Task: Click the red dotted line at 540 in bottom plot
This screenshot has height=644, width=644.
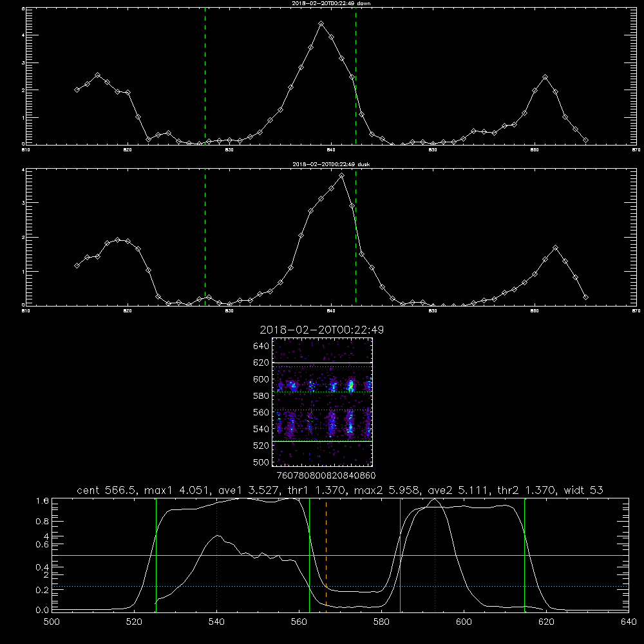Action: (x=217, y=554)
